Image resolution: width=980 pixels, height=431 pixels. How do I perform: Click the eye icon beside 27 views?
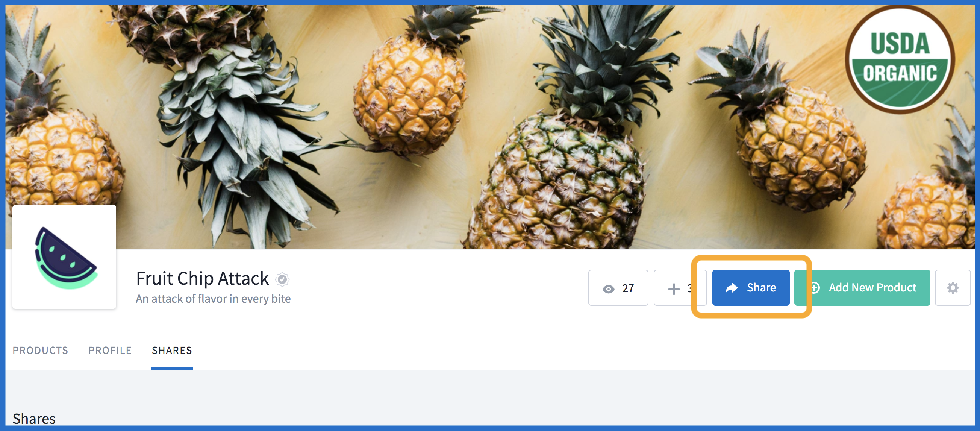click(x=608, y=289)
